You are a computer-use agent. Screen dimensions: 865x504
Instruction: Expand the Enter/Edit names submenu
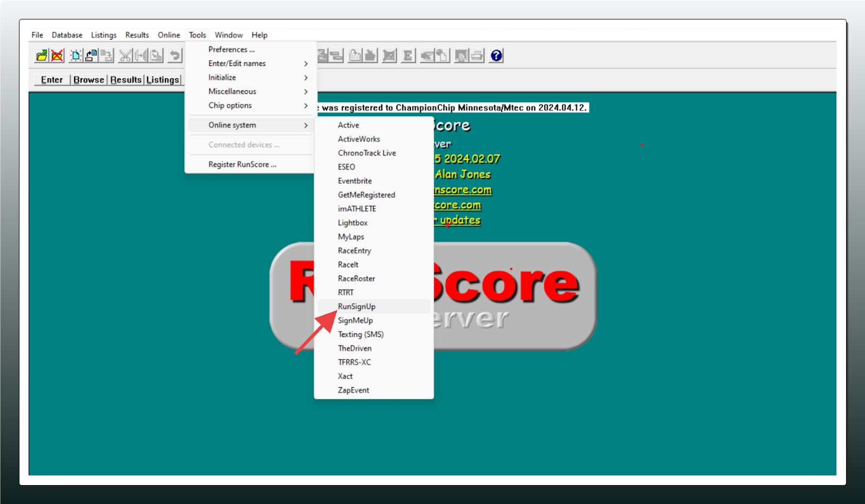[251, 64]
